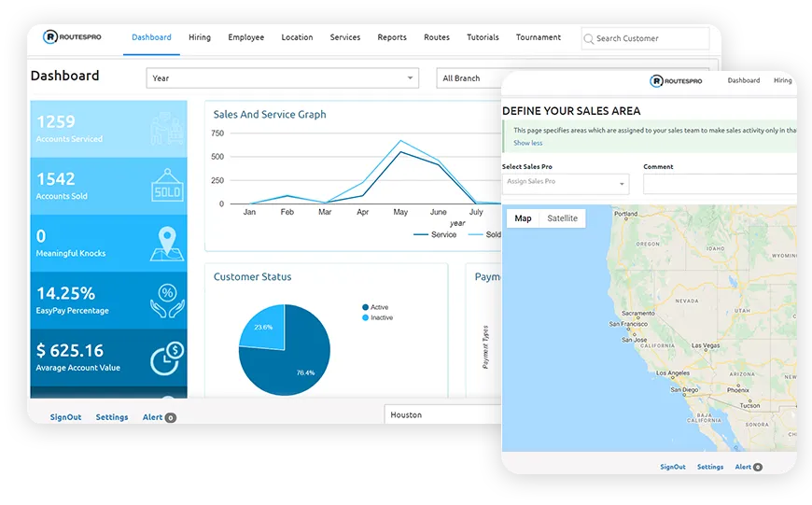Click the search magnifier icon
The height and width of the screenshot is (505, 812).
[x=588, y=38]
